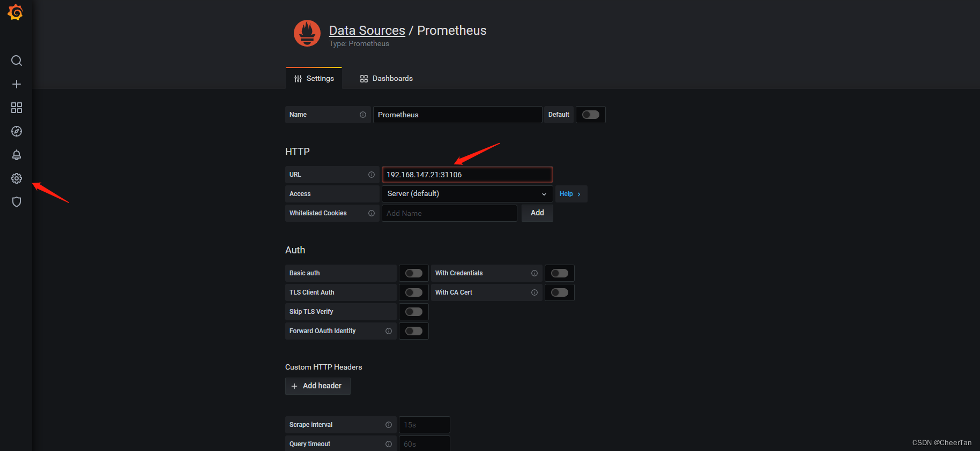Click the Auth section heading
This screenshot has width=980, height=451.
coord(295,250)
